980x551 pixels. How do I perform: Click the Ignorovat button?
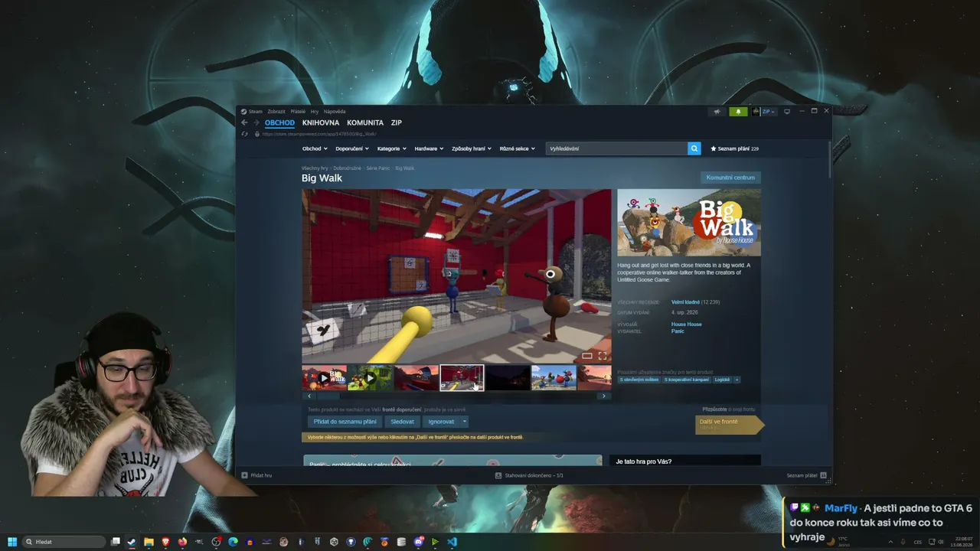[441, 422]
